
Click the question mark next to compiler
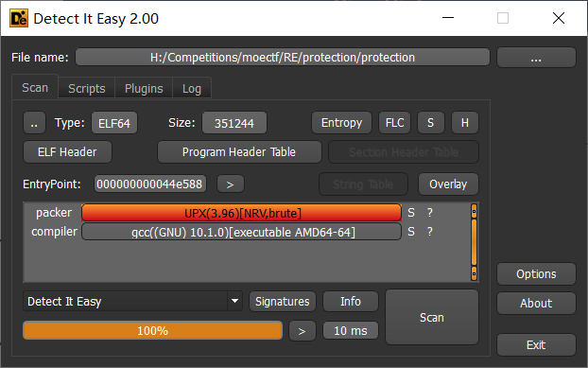(x=430, y=232)
